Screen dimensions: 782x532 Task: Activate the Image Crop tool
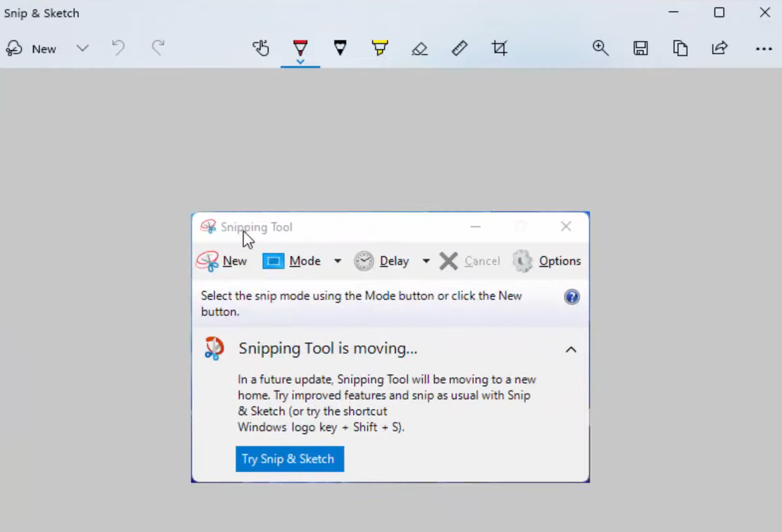[499, 48]
